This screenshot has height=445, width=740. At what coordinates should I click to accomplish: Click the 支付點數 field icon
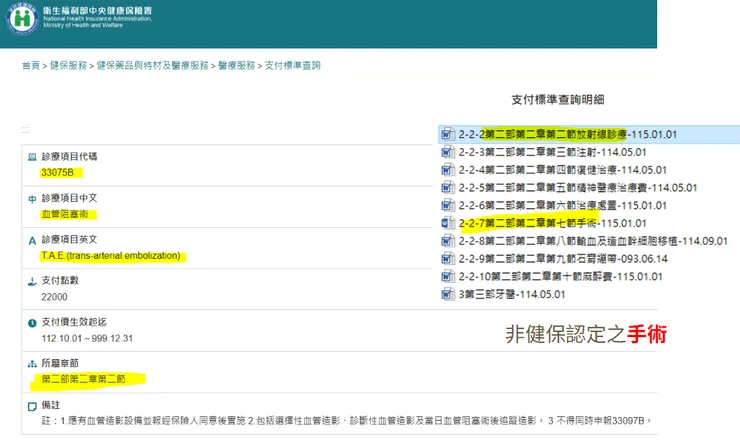(32, 282)
